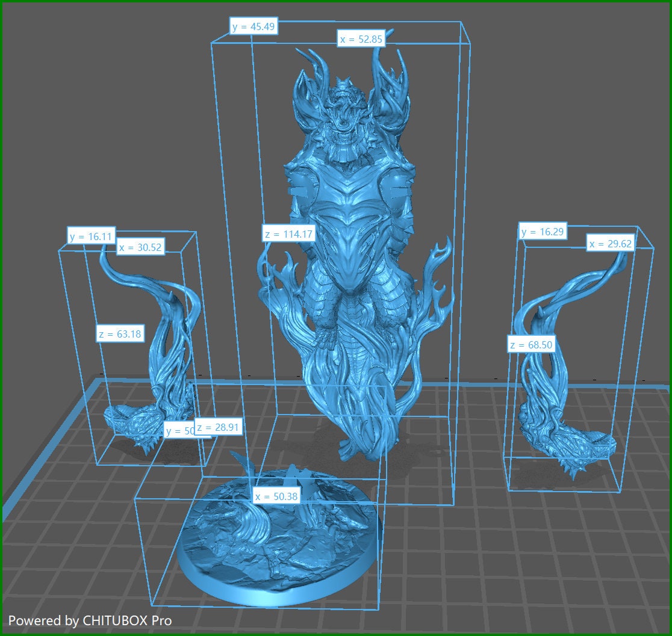Click the 'y = 16.29' dimension label
672x636 pixels.
(x=543, y=232)
